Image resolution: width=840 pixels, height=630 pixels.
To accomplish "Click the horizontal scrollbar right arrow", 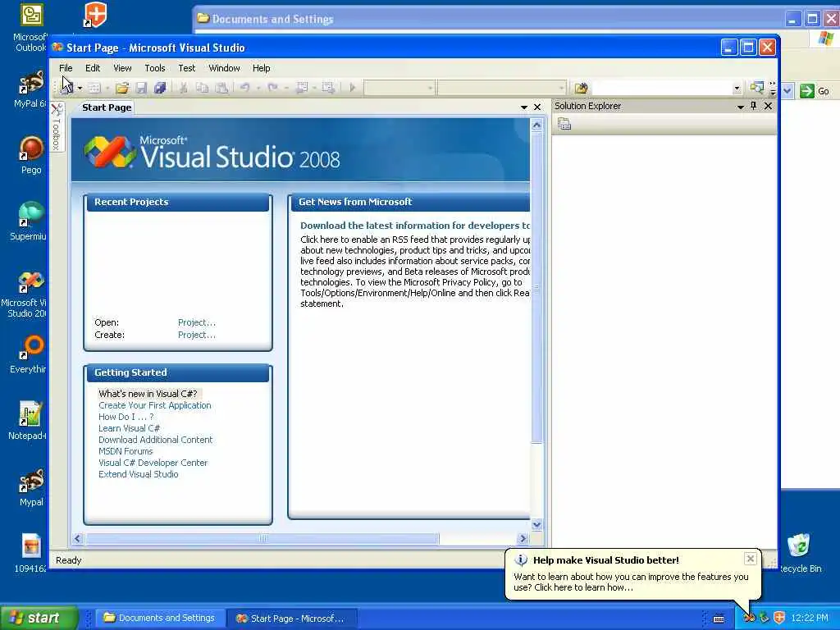I will coord(523,538).
